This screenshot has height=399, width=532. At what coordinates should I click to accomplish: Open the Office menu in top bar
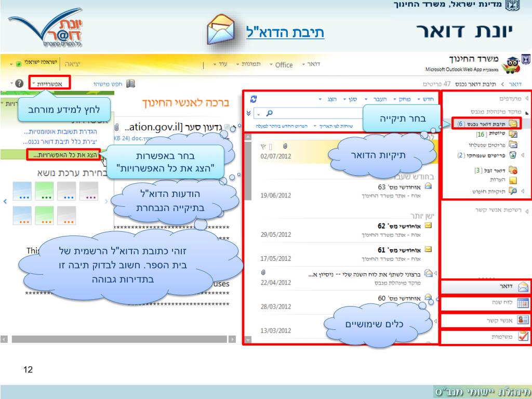pos(281,65)
